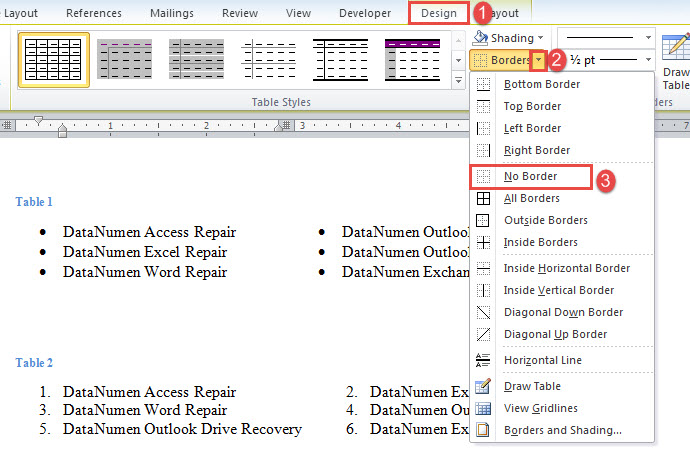Select the heavy top-and-bottom border table style
The width and height of the screenshot is (690, 464).
click(340, 59)
